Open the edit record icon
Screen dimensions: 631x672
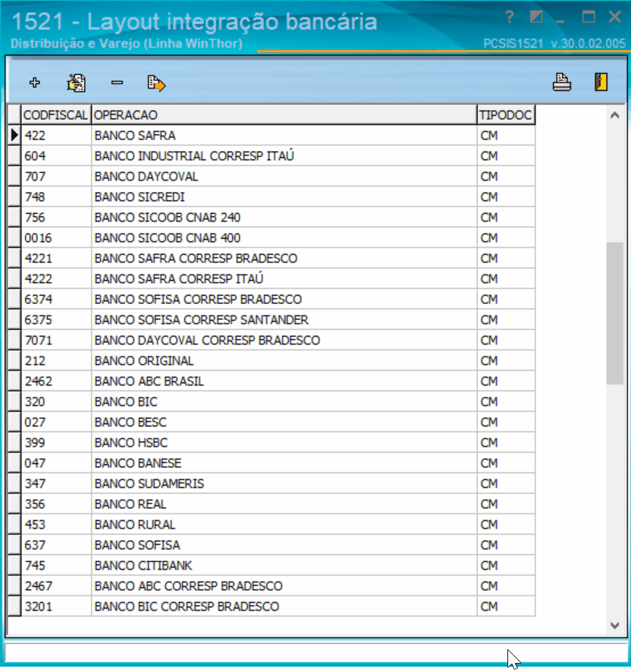[77, 83]
